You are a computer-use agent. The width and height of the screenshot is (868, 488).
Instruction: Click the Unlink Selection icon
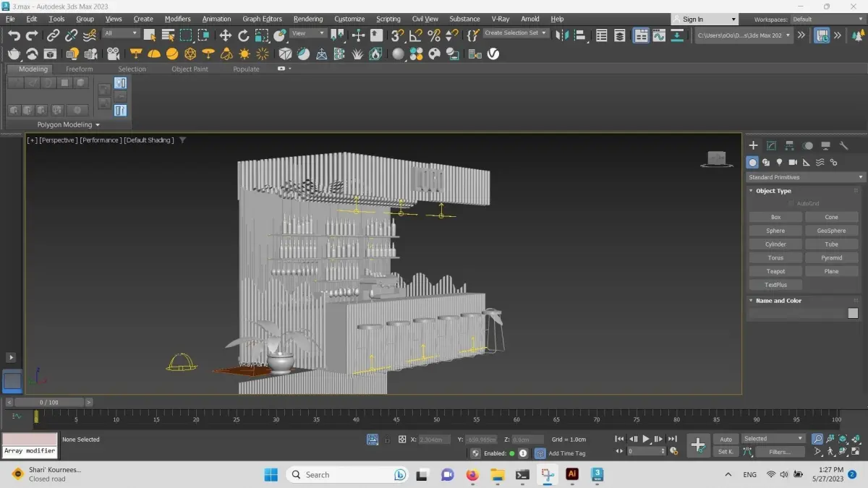coord(72,35)
